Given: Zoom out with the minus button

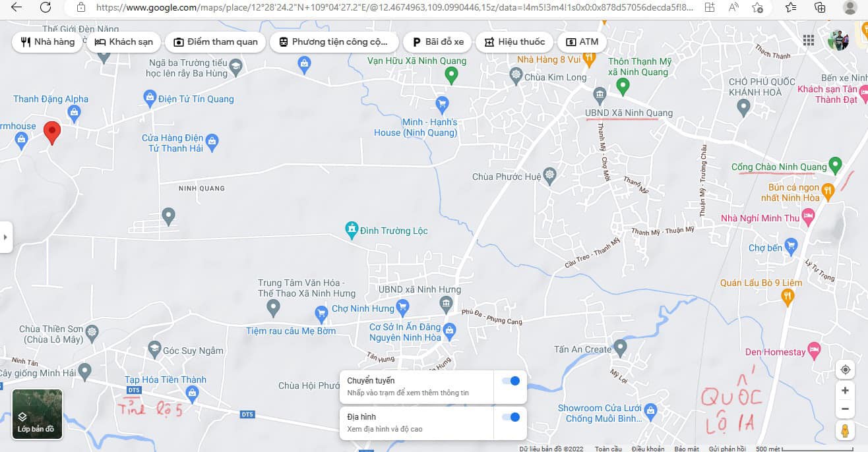Looking at the screenshot, I should [845, 409].
